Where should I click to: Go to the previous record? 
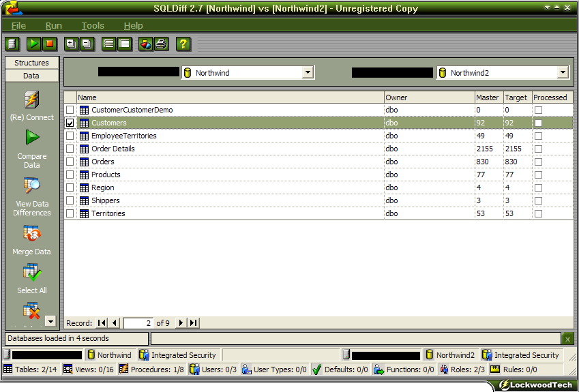[x=114, y=323]
